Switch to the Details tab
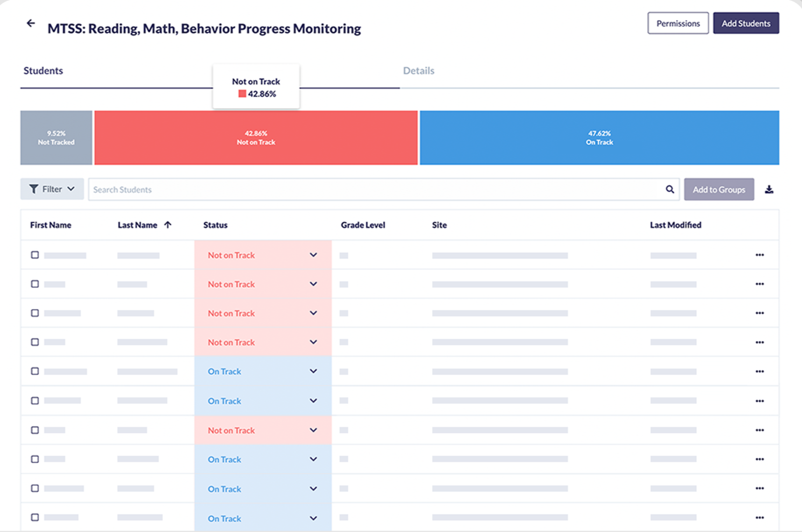The height and width of the screenshot is (532, 802). pos(418,71)
